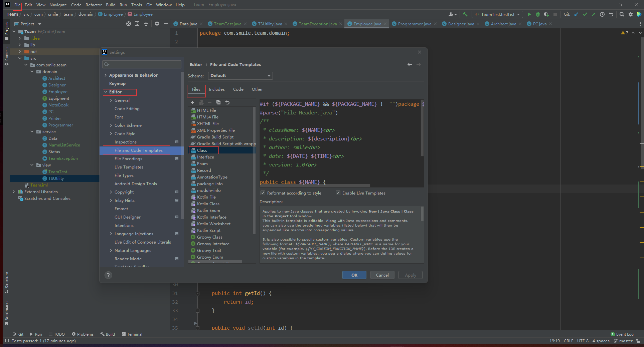Click the UTF-8 encoding status entry
Viewport: 644px width, 347px height.
click(583, 341)
